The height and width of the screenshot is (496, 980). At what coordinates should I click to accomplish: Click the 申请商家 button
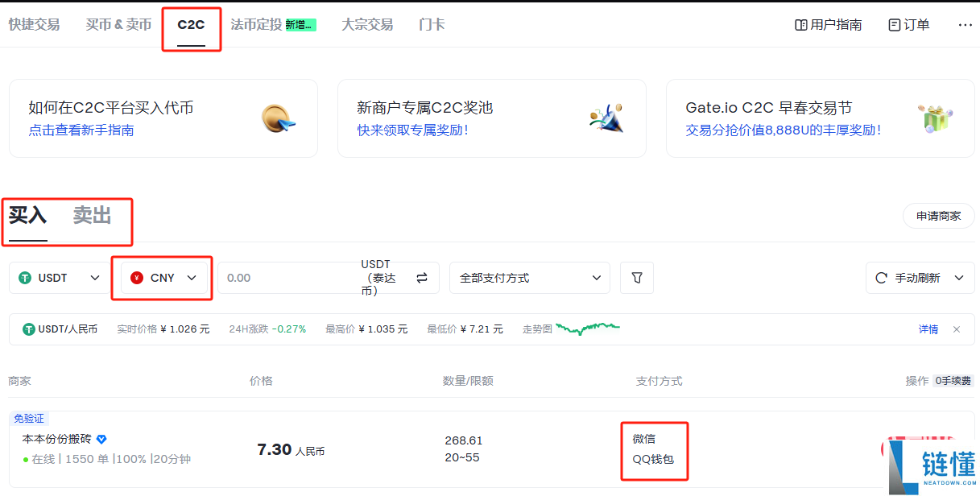(x=938, y=216)
